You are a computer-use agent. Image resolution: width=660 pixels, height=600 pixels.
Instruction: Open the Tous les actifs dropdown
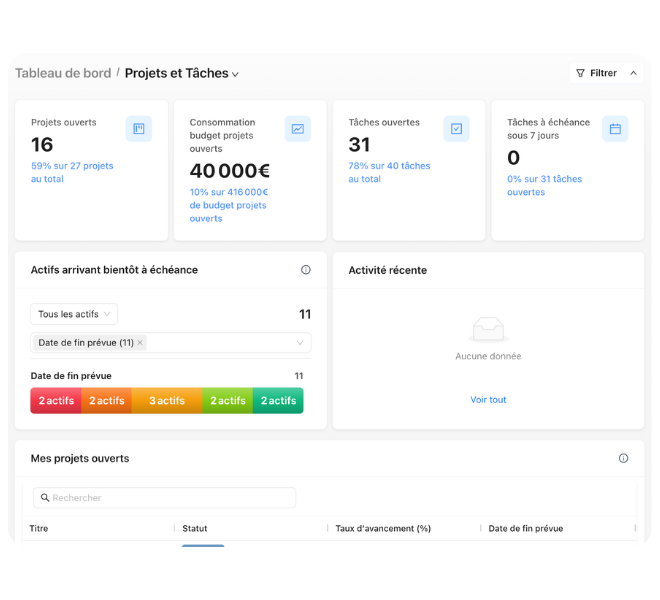point(74,314)
